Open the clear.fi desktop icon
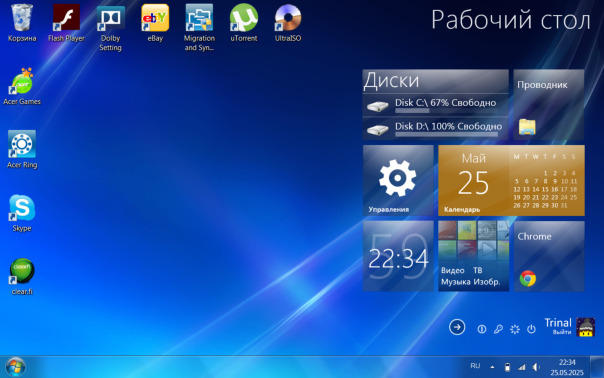The width and height of the screenshot is (604, 378). (x=22, y=277)
